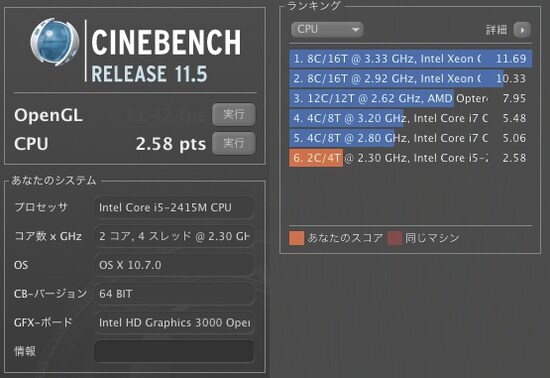Click the 7.95 score in ranking
Viewport: 550px width, 378px height.
(x=514, y=98)
